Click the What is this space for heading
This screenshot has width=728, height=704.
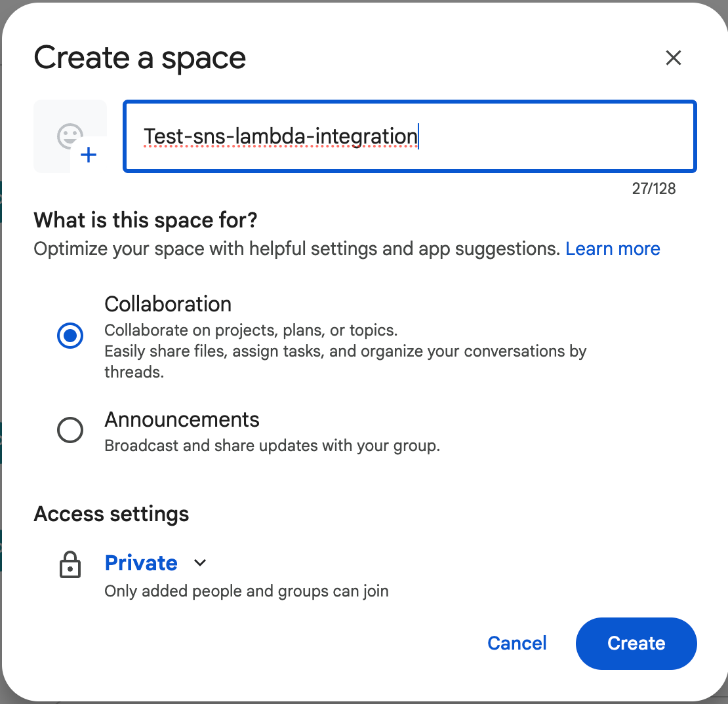(x=146, y=220)
